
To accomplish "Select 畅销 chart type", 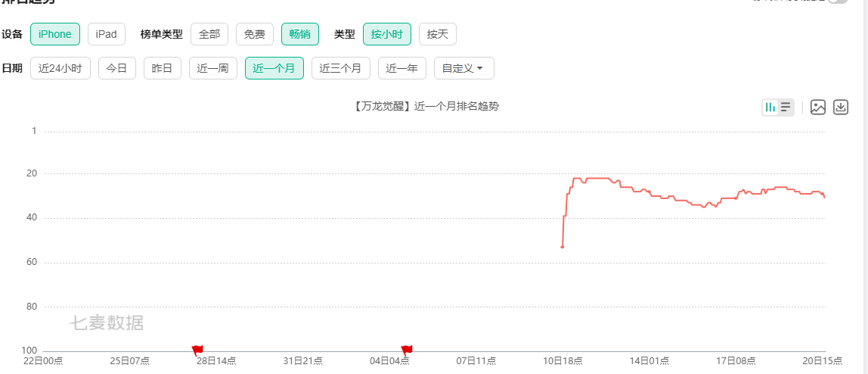I will [299, 34].
